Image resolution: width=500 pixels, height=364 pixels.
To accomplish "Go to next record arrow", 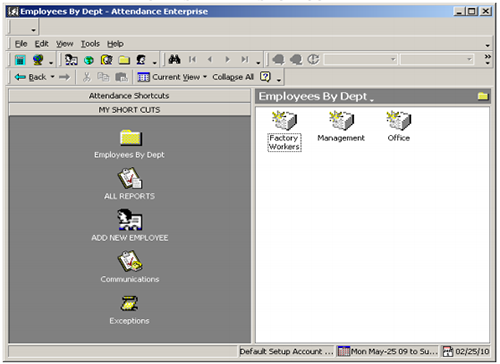I will pos(227,60).
